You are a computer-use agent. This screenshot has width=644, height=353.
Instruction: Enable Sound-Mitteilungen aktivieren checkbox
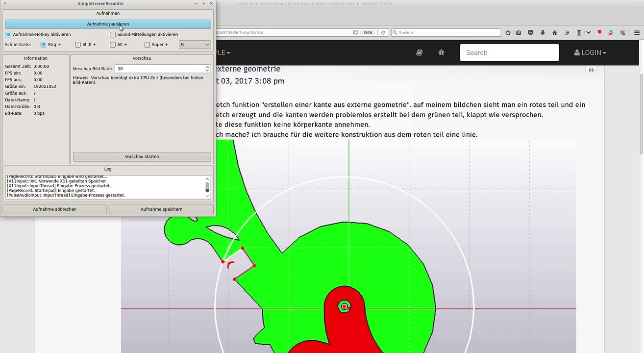[113, 34]
